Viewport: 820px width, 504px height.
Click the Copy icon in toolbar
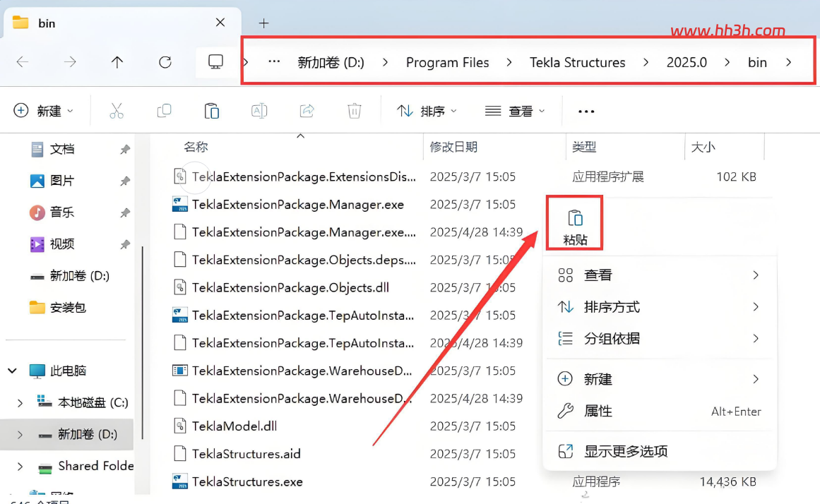point(164,111)
